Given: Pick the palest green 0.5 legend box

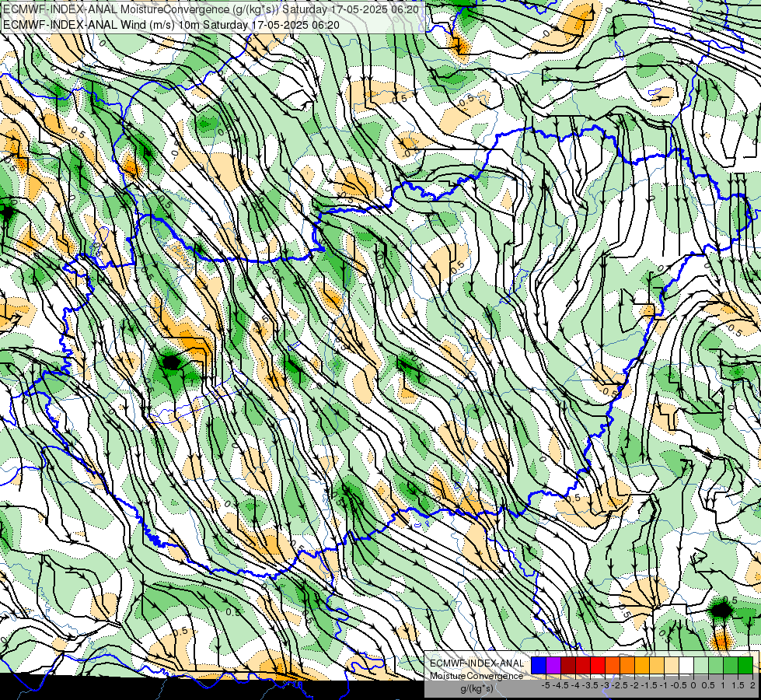Looking at the screenshot, I should (701, 666).
